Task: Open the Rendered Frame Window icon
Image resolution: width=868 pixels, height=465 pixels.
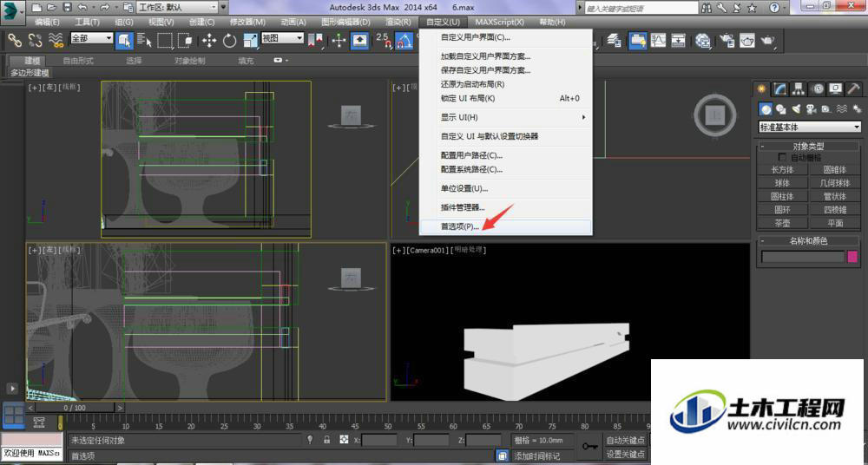Action: click(x=746, y=40)
